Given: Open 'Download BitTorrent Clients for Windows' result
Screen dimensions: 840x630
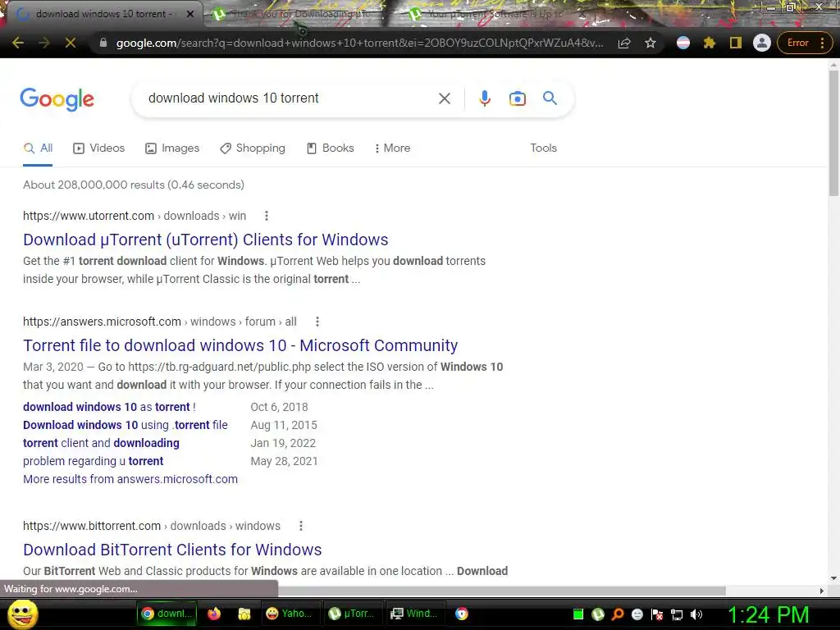Looking at the screenshot, I should (x=172, y=550).
